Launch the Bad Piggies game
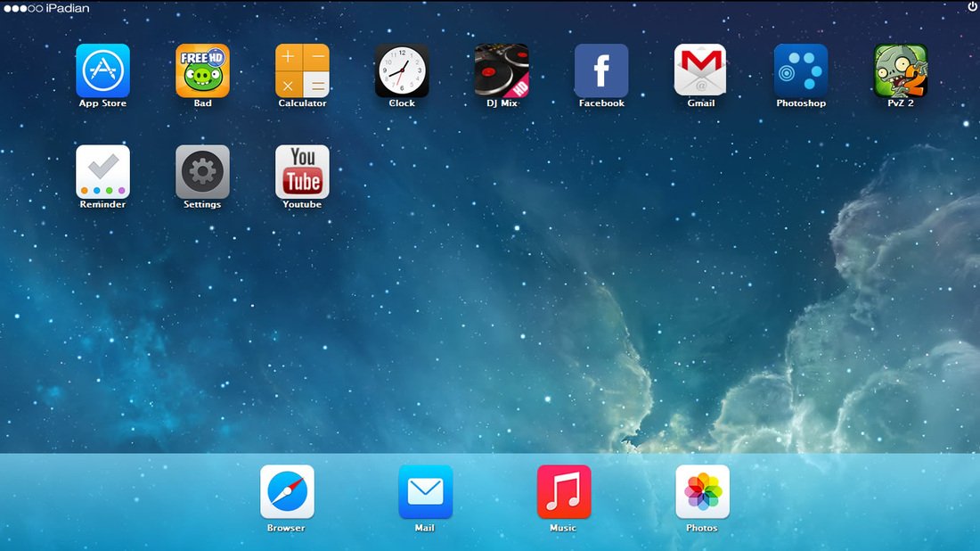This screenshot has width=980, height=551. pos(202,70)
